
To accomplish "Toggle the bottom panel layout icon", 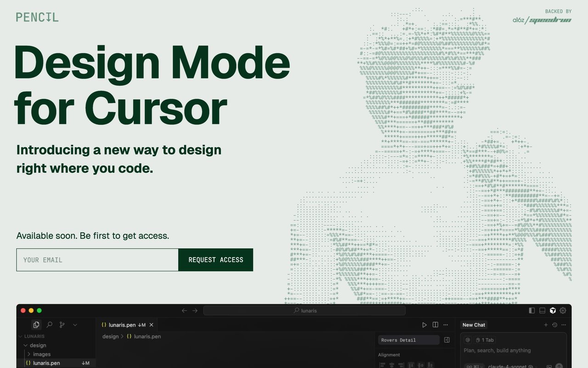I will (x=542, y=310).
